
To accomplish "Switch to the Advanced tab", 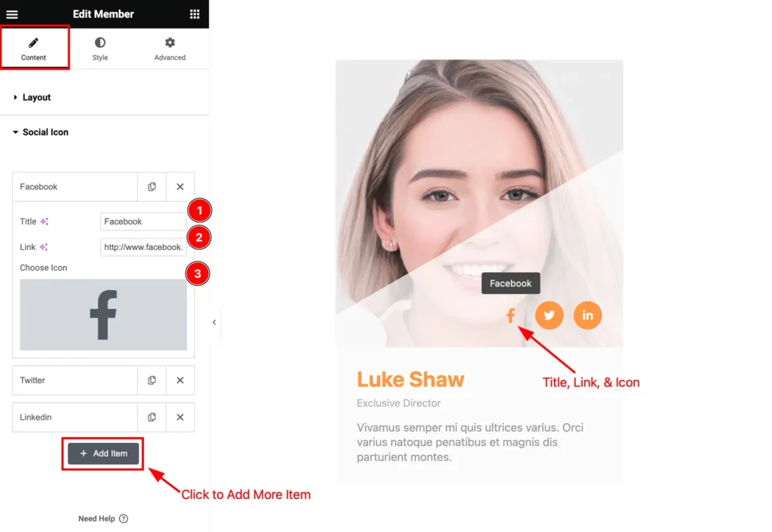I will pyautogui.click(x=170, y=49).
